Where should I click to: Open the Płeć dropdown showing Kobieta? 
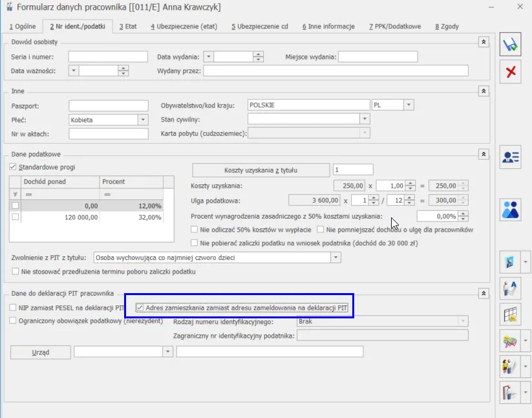pos(143,120)
